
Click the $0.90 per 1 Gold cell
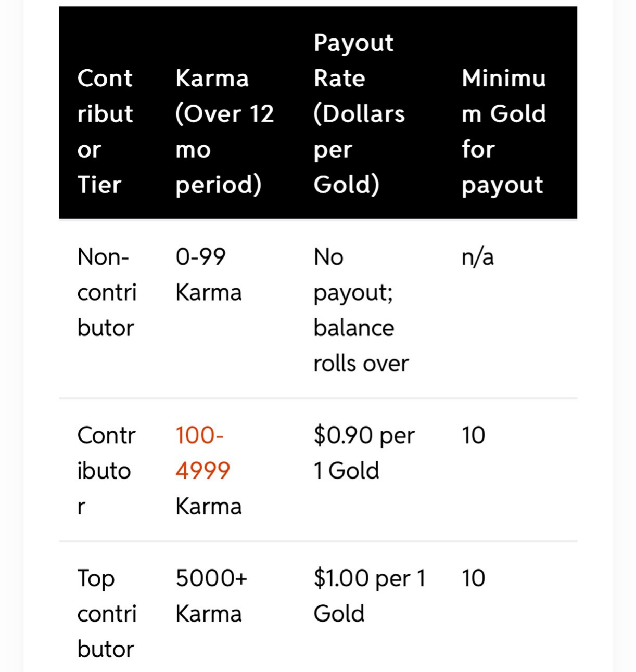pos(364,453)
